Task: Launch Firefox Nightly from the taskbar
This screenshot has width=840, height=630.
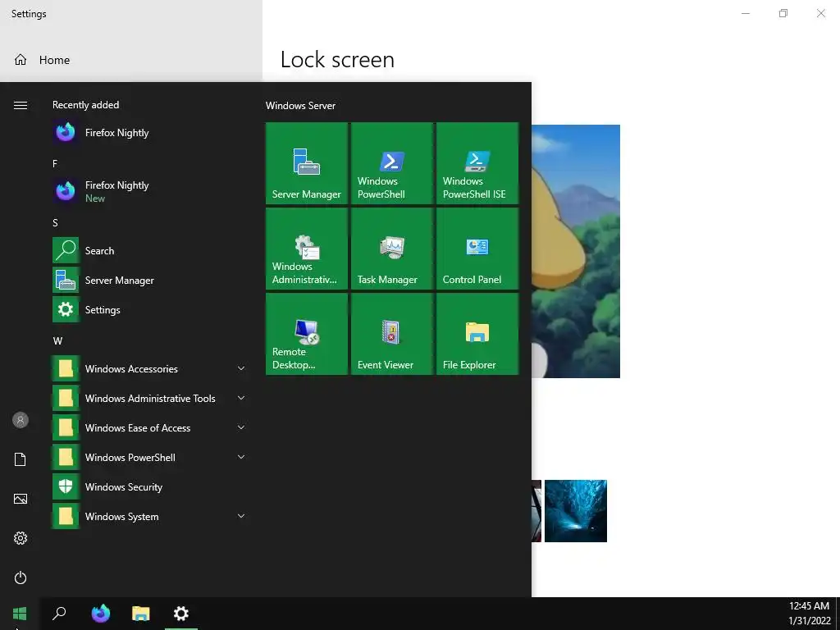Action: coord(100,614)
